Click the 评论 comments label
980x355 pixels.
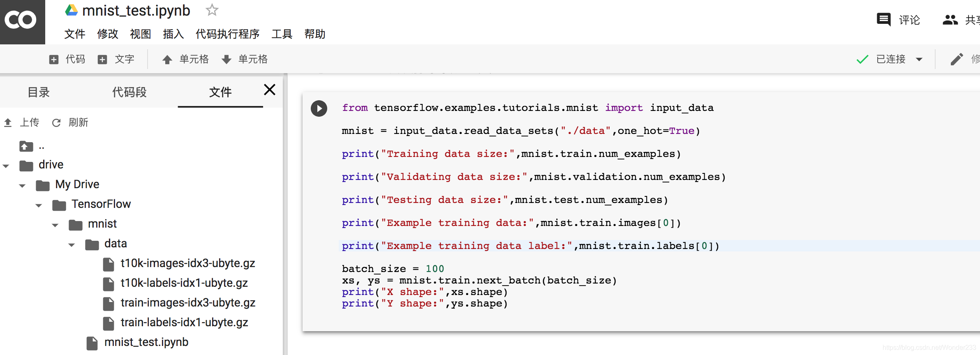(x=909, y=20)
